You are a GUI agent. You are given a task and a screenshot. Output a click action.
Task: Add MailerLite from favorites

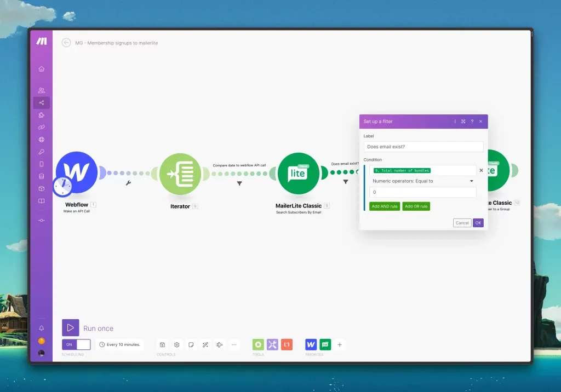325,344
